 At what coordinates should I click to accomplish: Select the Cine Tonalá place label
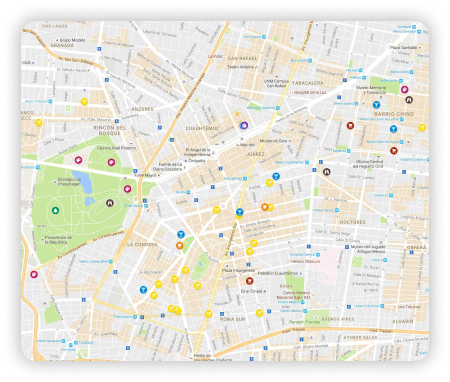(251, 291)
